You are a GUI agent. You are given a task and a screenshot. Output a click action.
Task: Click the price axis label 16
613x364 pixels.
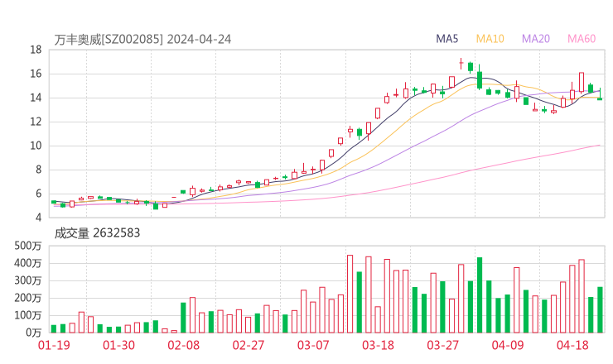(36, 74)
